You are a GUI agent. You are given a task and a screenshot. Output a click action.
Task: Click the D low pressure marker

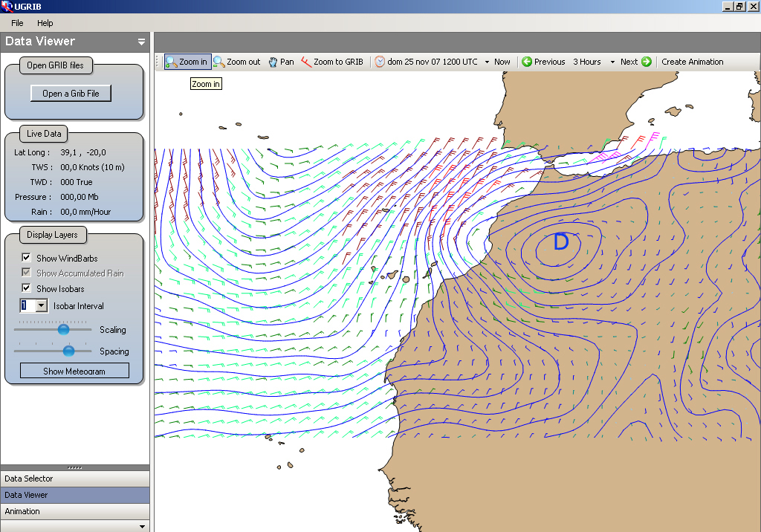561,241
